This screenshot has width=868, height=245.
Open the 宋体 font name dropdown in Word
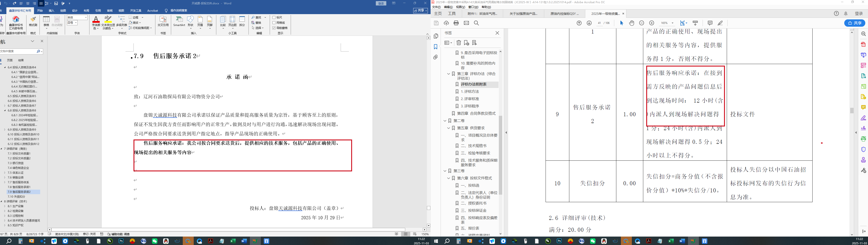[86, 18]
